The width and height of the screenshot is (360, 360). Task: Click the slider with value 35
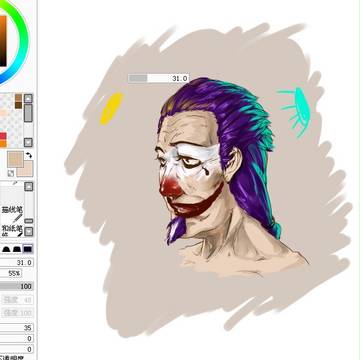coord(17,328)
